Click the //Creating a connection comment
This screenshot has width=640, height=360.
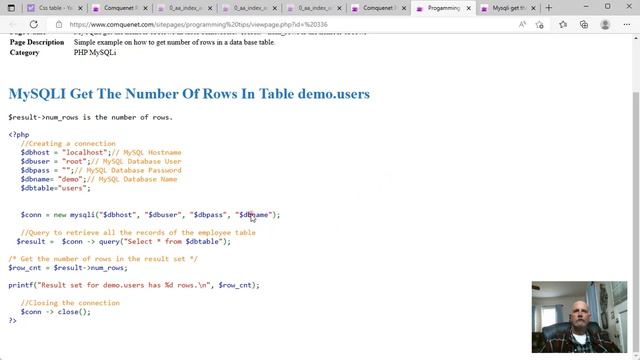coord(68,143)
